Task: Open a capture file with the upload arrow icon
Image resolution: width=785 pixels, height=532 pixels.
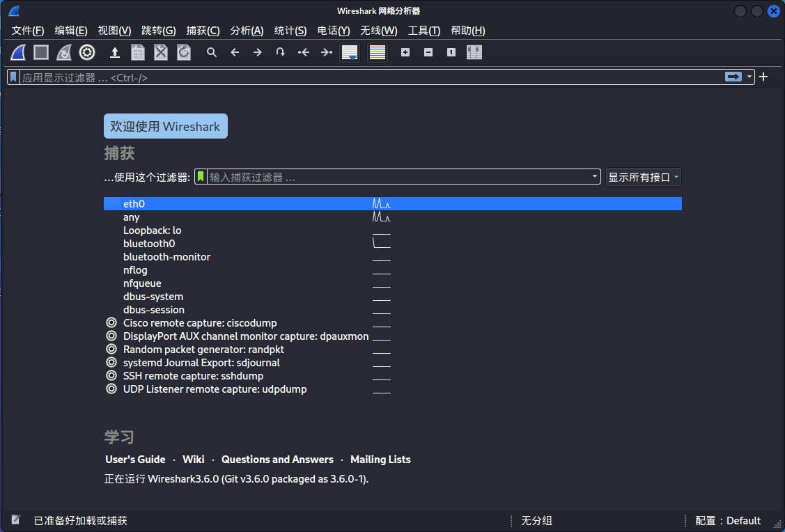Action: [x=115, y=52]
